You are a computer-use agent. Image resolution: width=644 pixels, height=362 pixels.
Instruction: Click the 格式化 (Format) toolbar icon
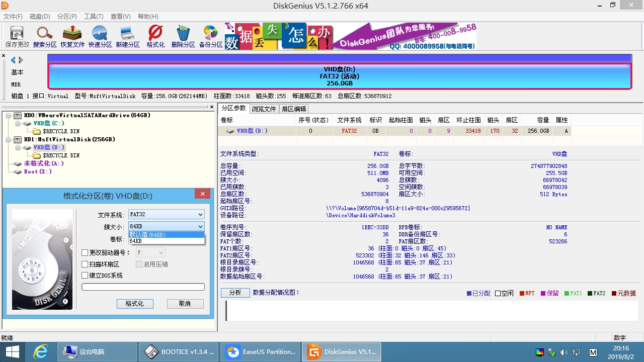click(x=155, y=36)
